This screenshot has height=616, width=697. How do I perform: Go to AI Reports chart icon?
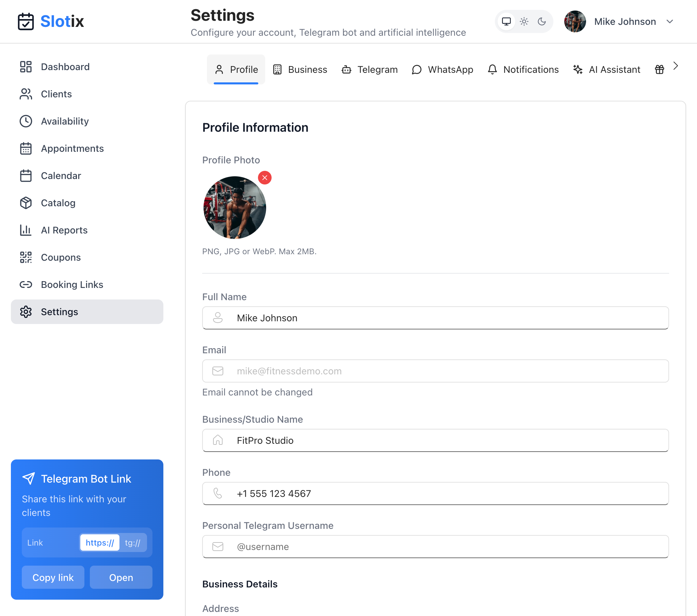pyautogui.click(x=26, y=230)
